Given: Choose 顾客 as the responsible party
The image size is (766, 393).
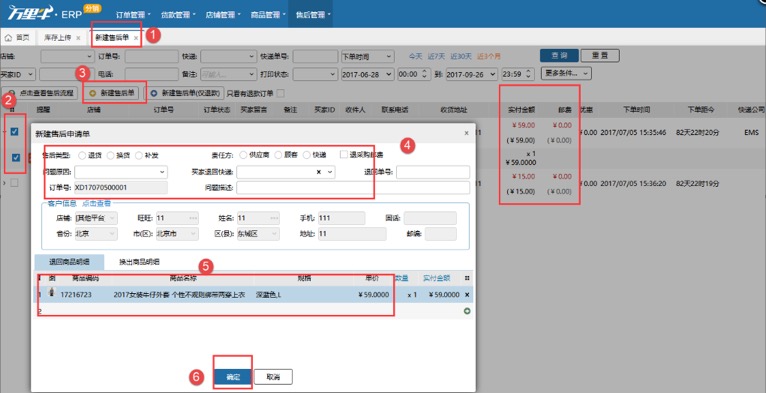Looking at the screenshot, I should pos(278,155).
